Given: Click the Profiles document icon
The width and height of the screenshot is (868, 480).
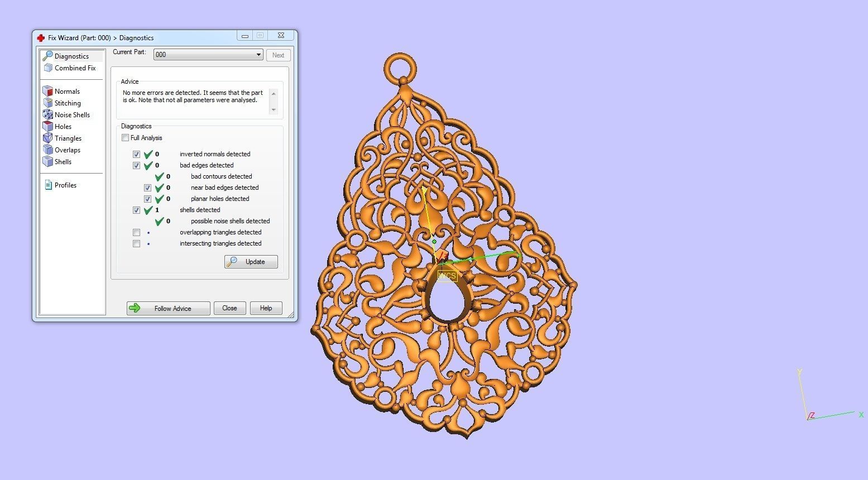Looking at the screenshot, I should point(48,185).
